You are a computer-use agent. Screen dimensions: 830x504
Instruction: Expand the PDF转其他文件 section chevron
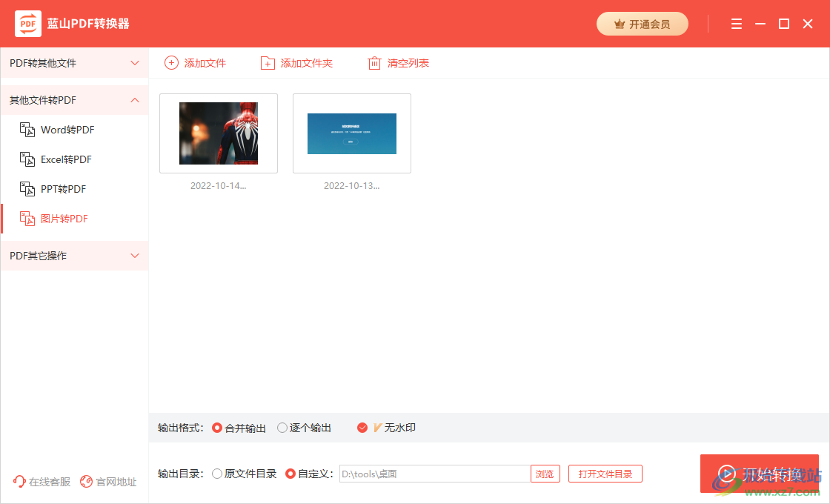click(x=135, y=63)
